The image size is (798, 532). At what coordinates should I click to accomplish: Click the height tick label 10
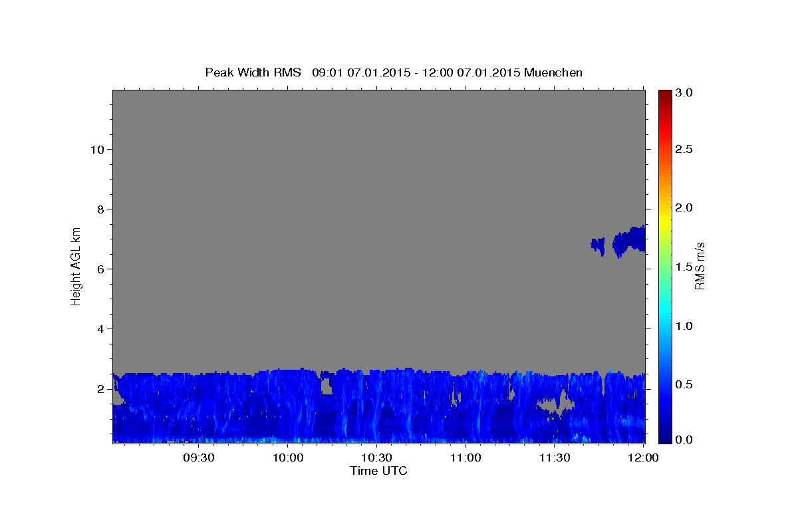coord(97,150)
